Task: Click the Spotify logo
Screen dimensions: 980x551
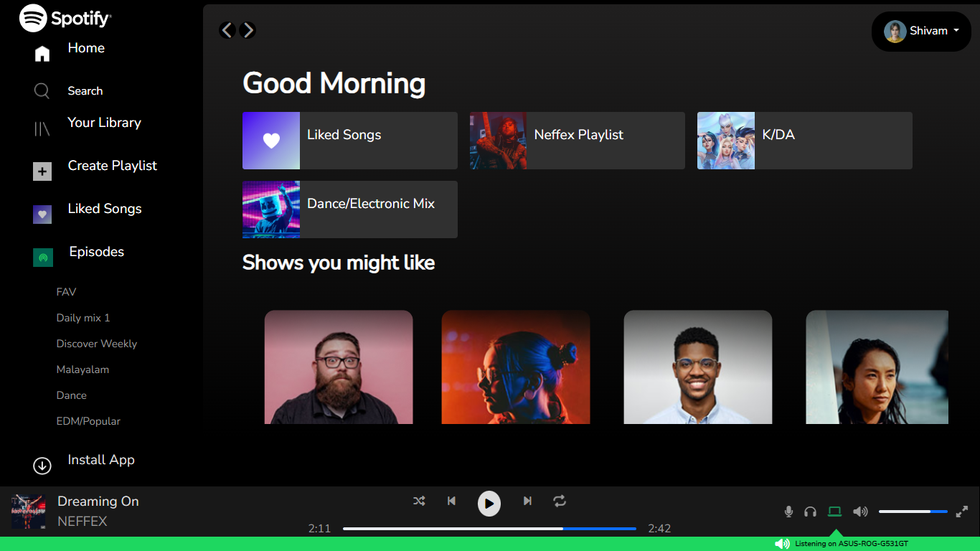Action: (x=65, y=18)
